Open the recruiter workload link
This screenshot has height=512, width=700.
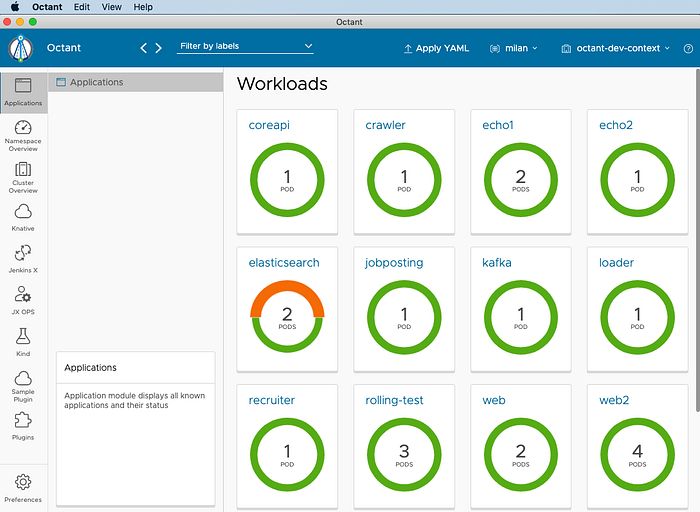[271, 400]
